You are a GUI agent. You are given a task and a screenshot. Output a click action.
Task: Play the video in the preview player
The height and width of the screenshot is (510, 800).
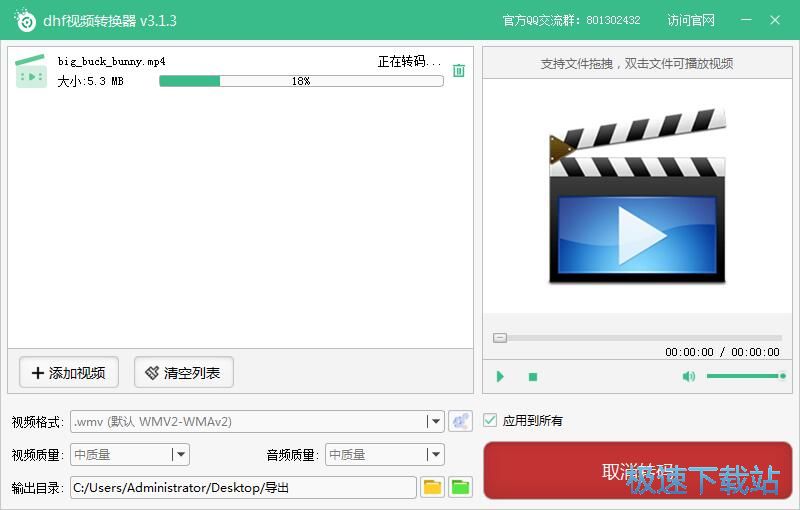[x=500, y=377]
